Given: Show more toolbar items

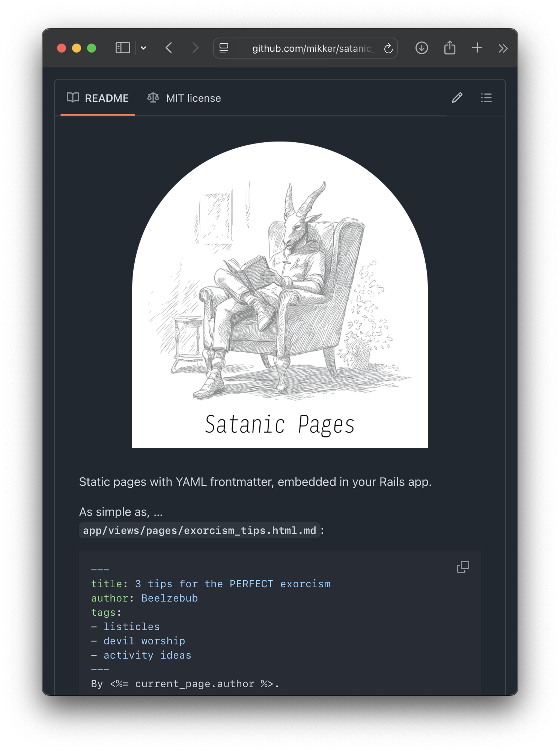Looking at the screenshot, I should (503, 48).
